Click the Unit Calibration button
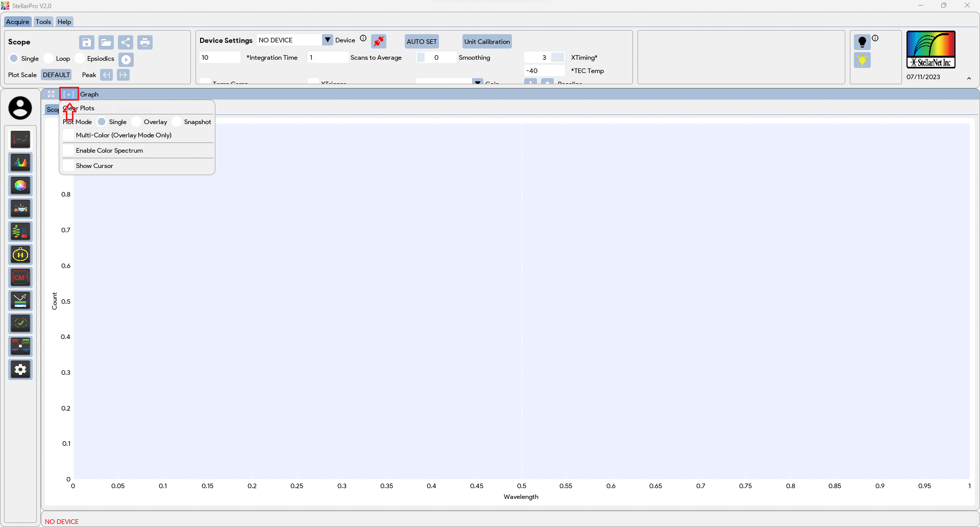The image size is (980, 527). 487,41
